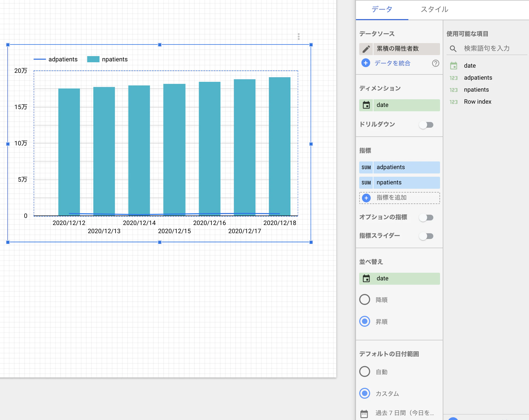Click the plus icon in 指標を追加
529x420 pixels.
(366, 198)
